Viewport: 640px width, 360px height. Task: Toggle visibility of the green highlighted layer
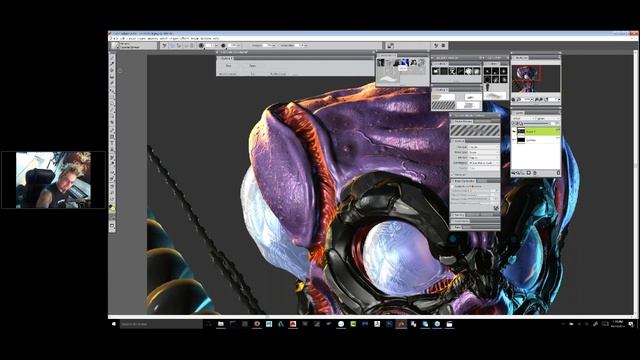[x=514, y=131]
